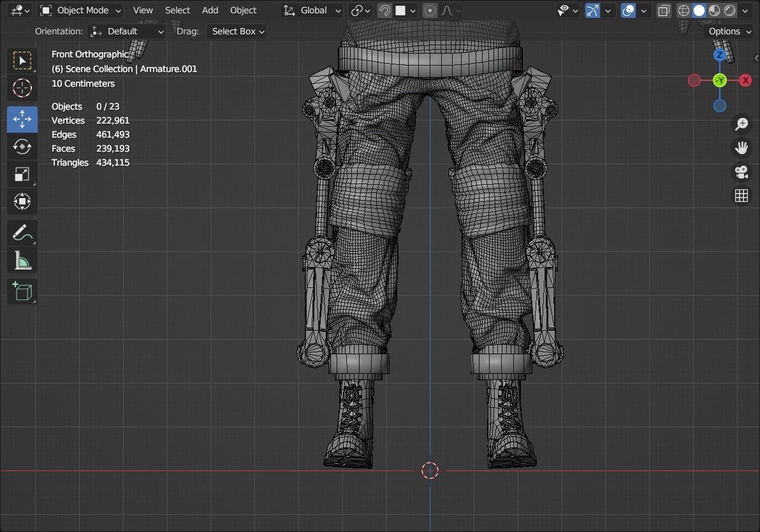Click the 'Edges 461,493' statistic

[91, 134]
